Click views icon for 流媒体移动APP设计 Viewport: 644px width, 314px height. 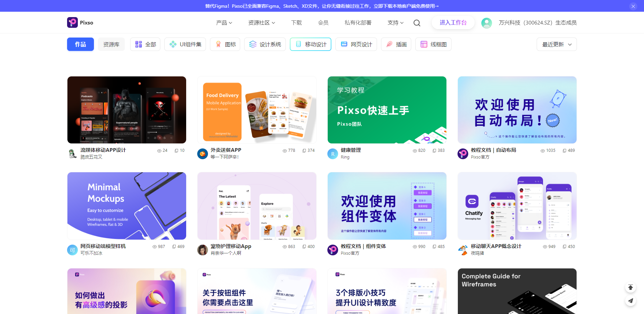[159, 151]
